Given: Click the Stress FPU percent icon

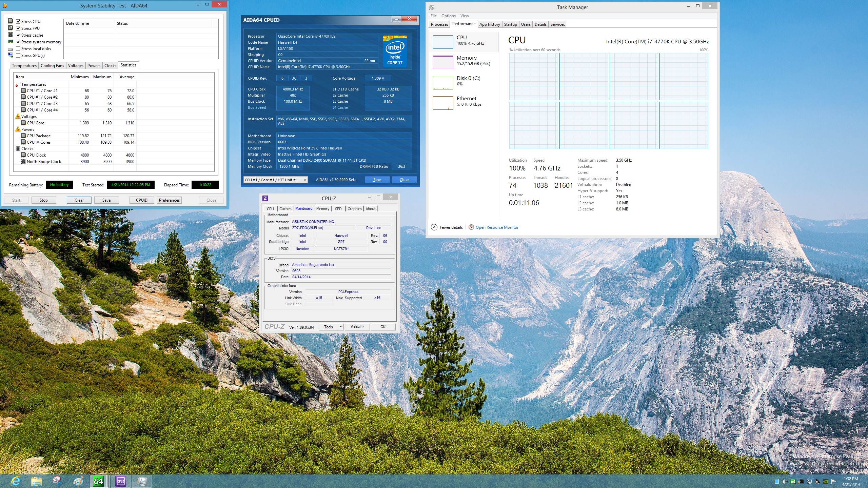Looking at the screenshot, I should click(11, 28).
